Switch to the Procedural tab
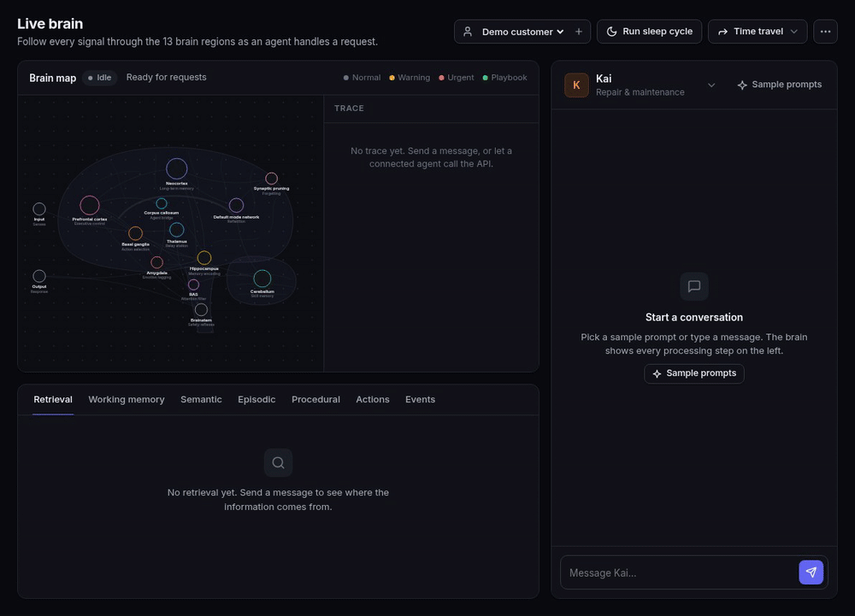The height and width of the screenshot is (616, 855). (x=315, y=399)
